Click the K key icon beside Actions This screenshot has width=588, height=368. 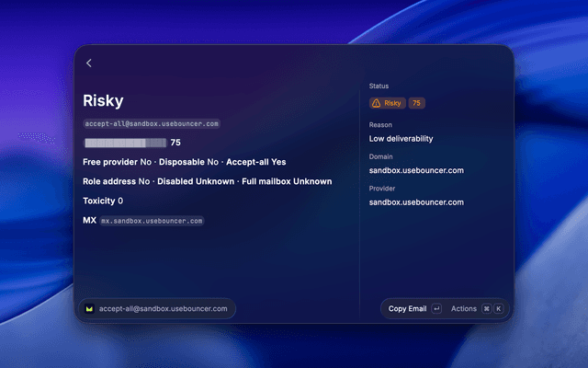coord(498,309)
